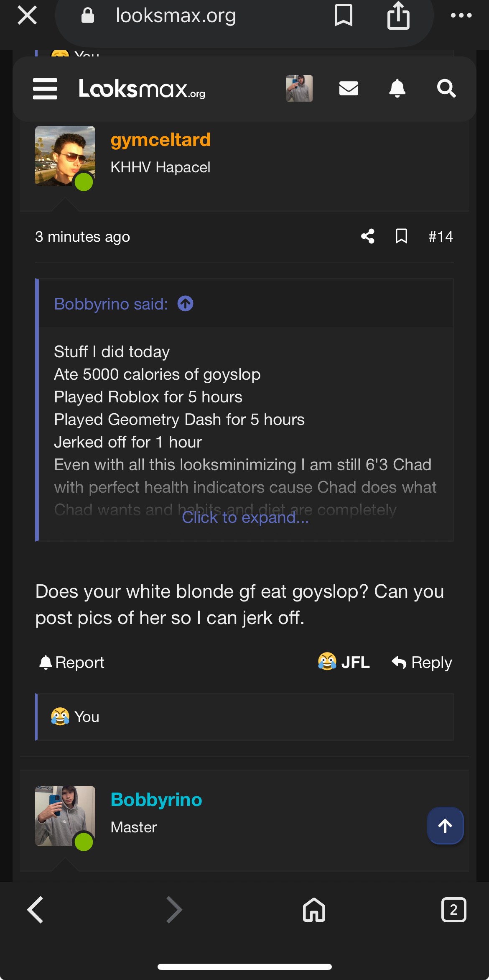Open notifications bell in forum header

click(397, 89)
